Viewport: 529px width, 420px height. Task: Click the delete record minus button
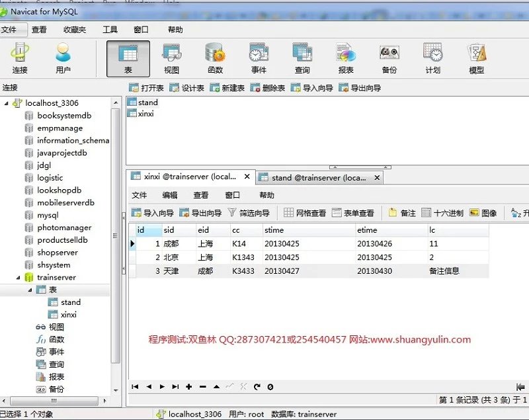click(x=203, y=387)
